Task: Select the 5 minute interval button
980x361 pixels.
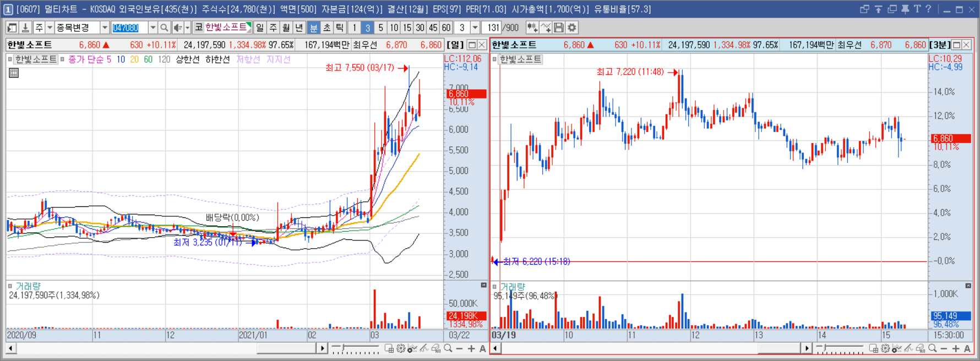Action: (x=380, y=28)
